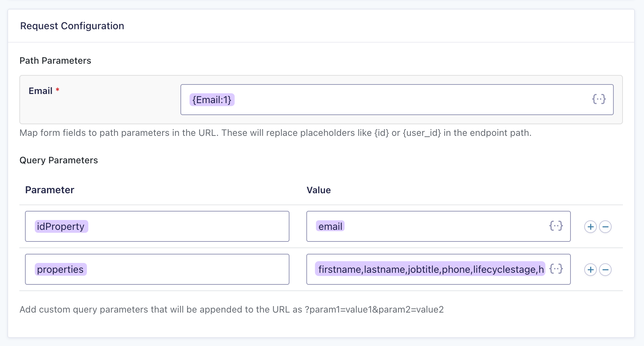
Task: Focus empty area of idProperty name field
Action: click(186, 226)
